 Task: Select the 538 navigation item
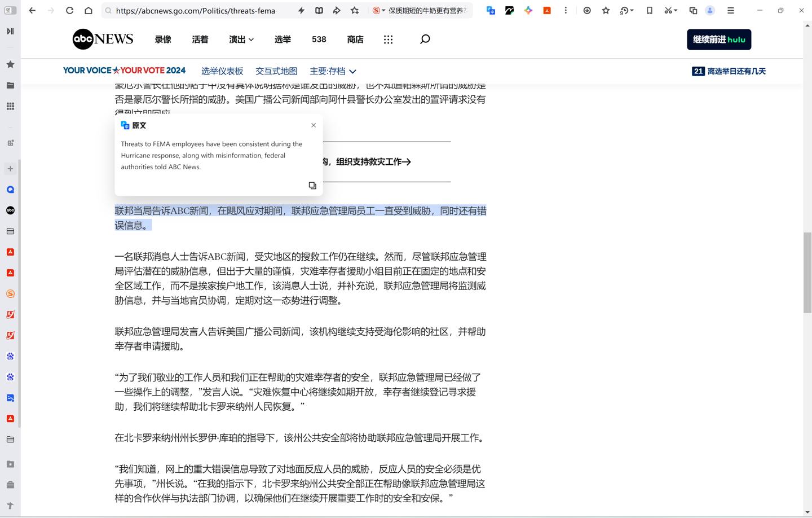coord(319,39)
